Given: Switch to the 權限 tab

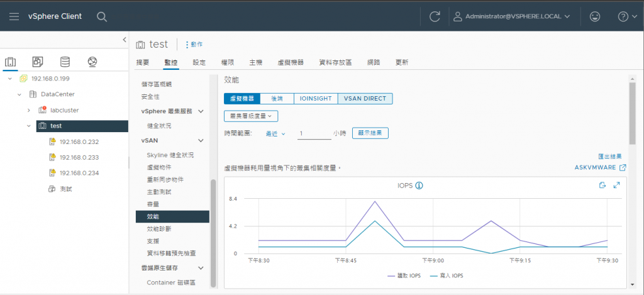Looking at the screenshot, I should 227,62.
